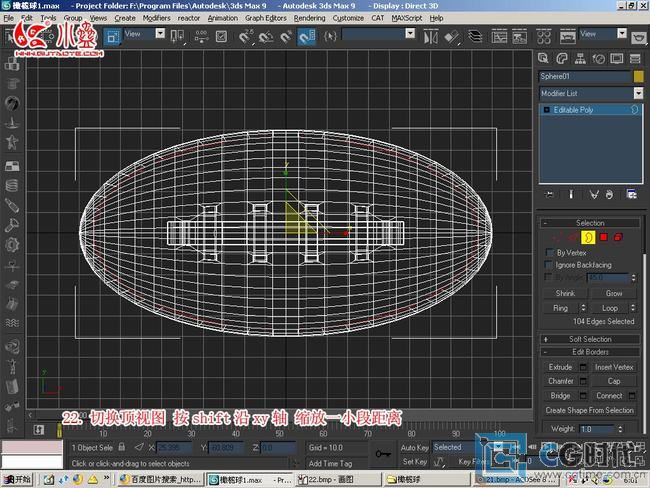The image size is (650, 488).
Task: Toggle Show End Result icon
Action: click(x=571, y=194)
